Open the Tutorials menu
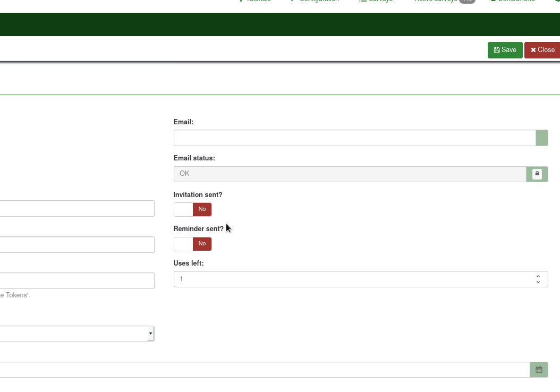Viewport: 560px width, 392px height. coord(258,1)
